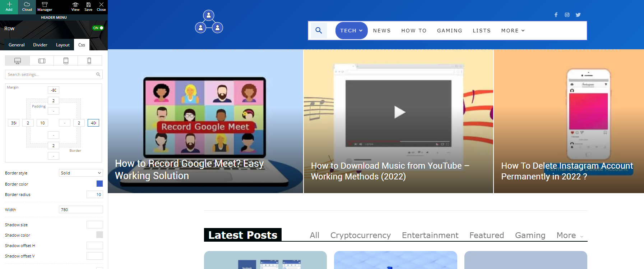Viewport: 644px width, 269px height.
Task: Select phone viewport icon
Action: [89, 61]
